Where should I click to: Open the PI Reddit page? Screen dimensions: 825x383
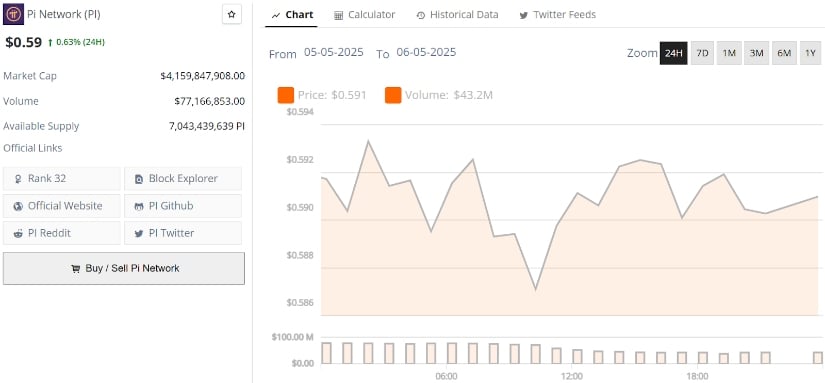click(62, 233)
